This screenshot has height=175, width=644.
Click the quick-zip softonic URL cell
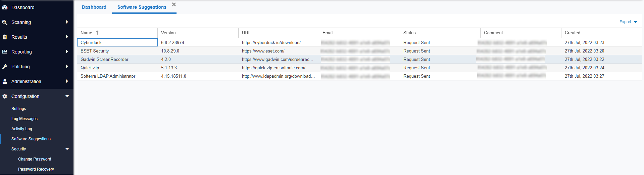(274, 68)
